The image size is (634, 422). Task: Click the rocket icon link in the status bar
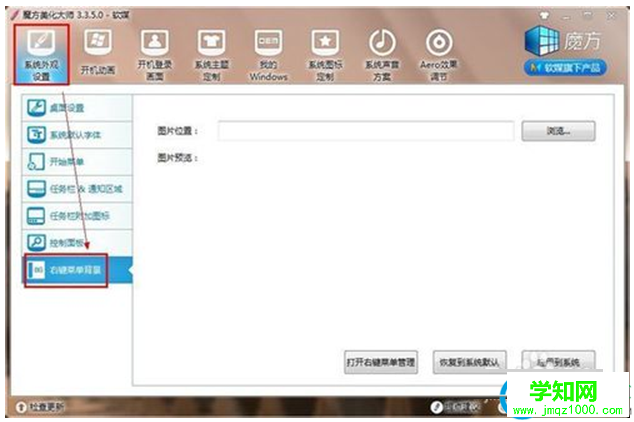[x=455, y=406]
